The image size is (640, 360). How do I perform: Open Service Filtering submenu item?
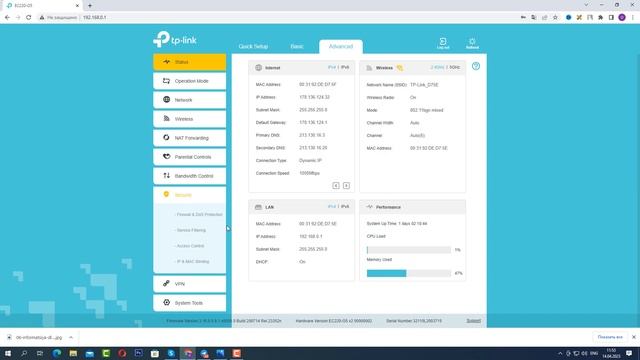click(x=191, y=230)
